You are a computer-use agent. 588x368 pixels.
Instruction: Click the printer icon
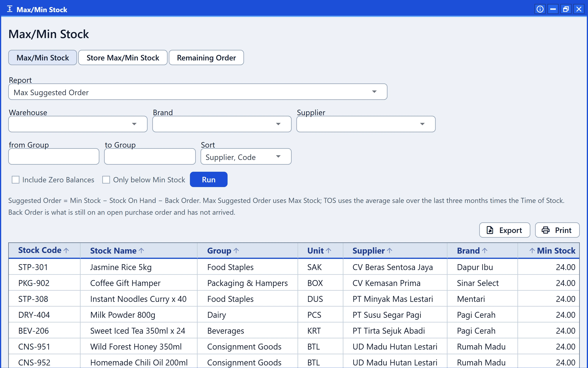pyautogui.click(x=546, y=230)
